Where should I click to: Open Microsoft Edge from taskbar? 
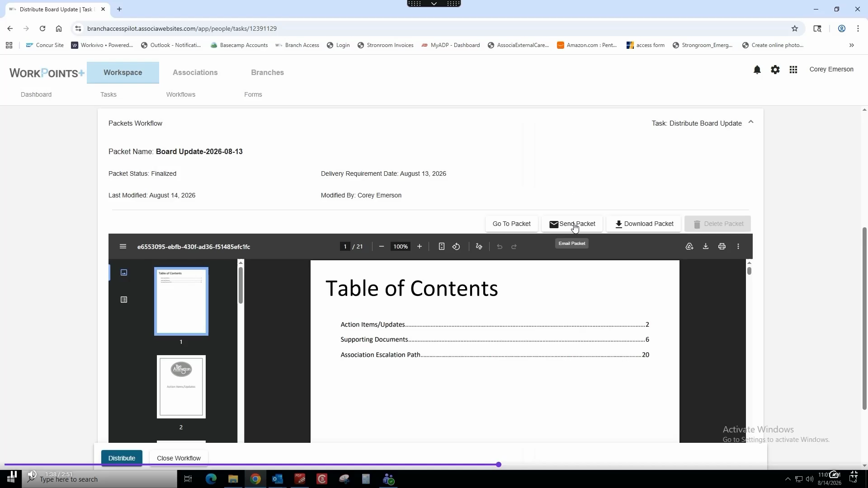coord(211,479)
